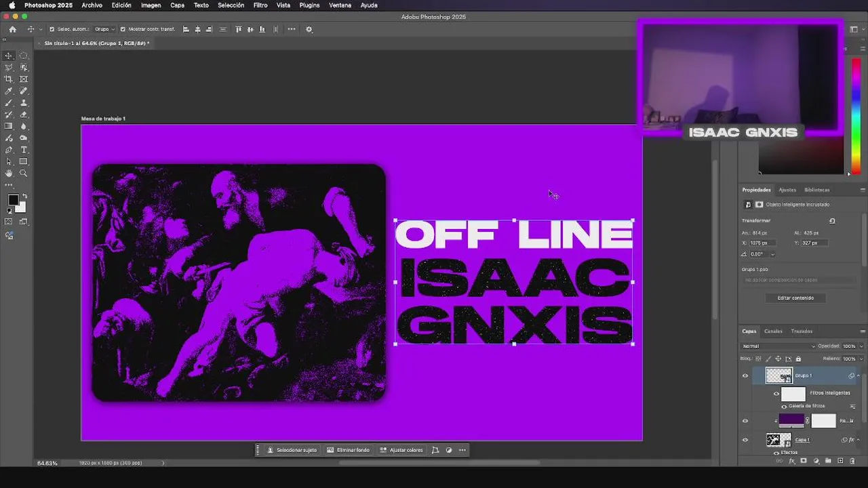Click the Editar contenido button

795,298
